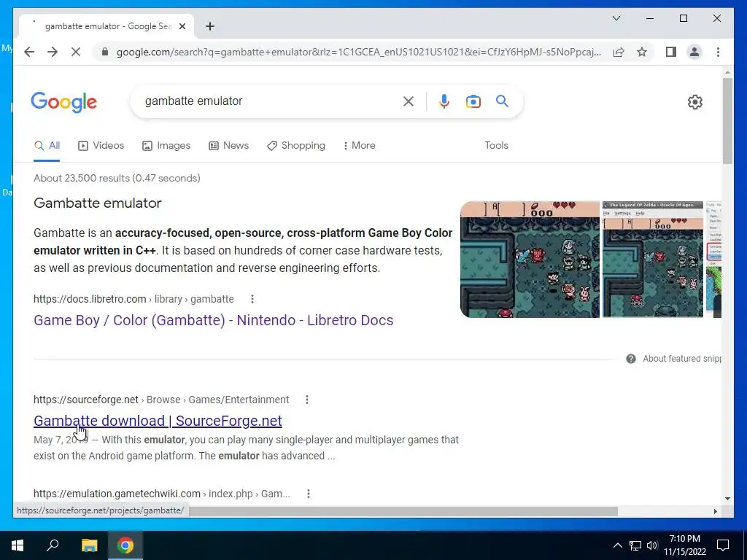Share this page with the share icon
This screenshot has height=560, width=747.
(619, 52)
